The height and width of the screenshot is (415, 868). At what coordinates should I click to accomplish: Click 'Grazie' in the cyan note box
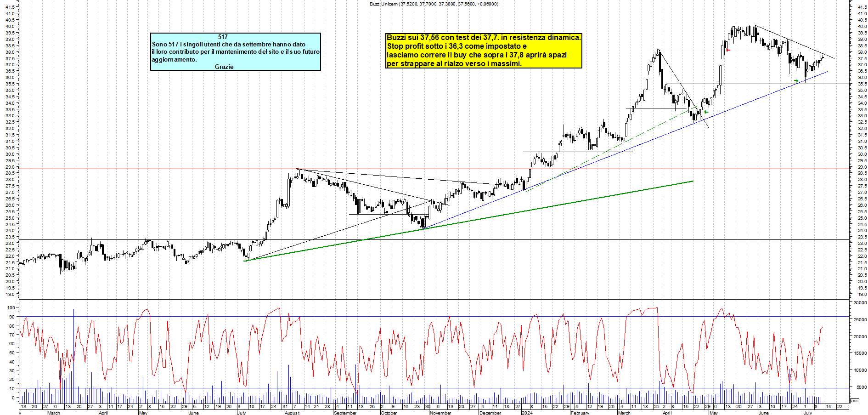point(224,67)
